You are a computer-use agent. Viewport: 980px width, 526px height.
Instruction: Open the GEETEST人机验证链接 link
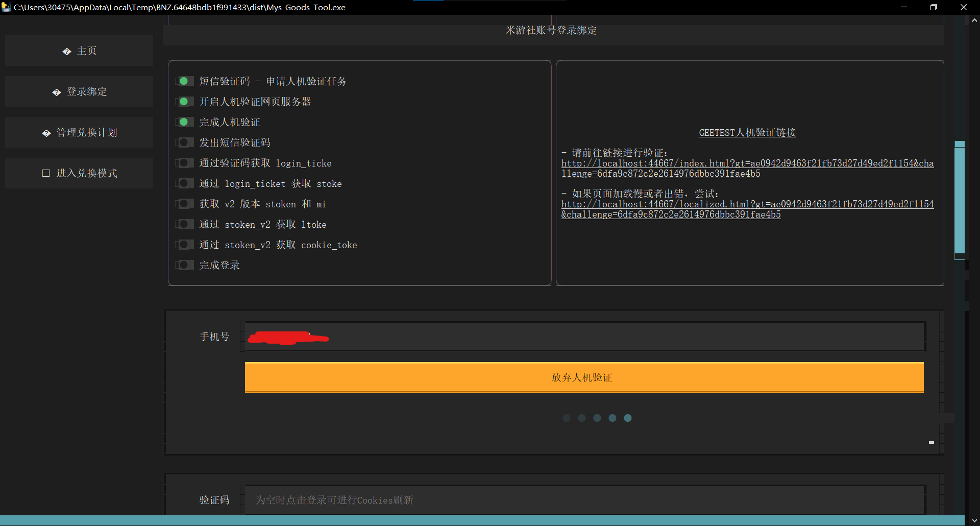point(747,132)
